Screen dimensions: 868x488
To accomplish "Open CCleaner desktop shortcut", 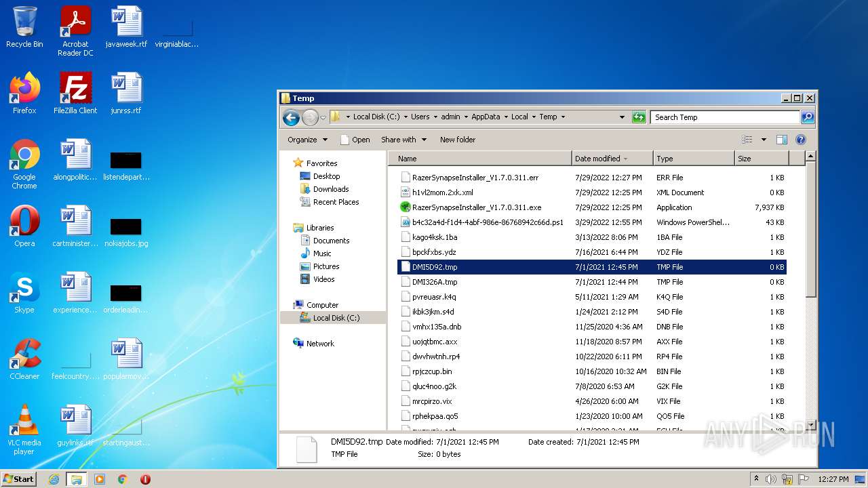I will [24, 360].
